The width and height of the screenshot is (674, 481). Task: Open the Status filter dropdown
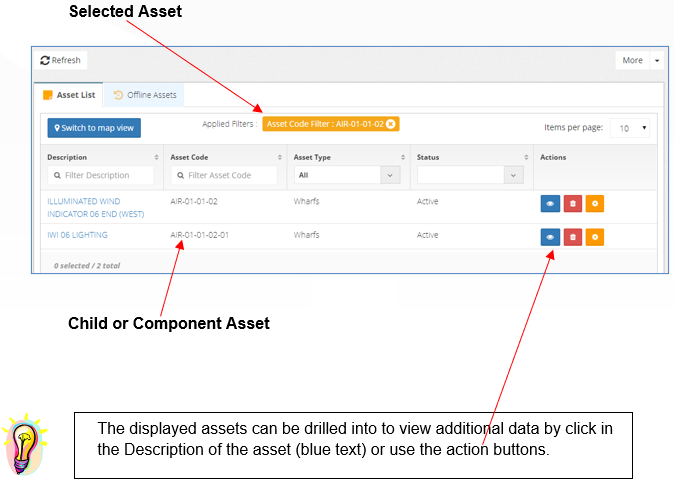(470, 175)
